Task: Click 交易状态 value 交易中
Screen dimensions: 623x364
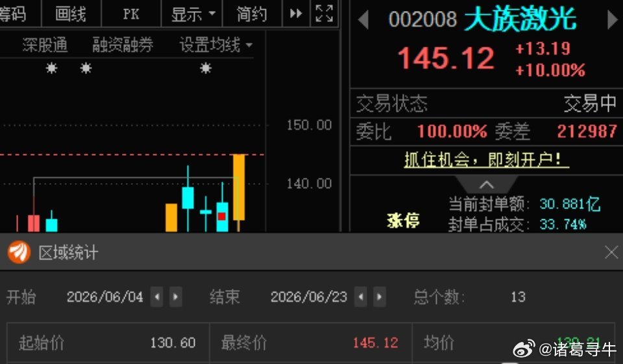Action: click(590, 104)
